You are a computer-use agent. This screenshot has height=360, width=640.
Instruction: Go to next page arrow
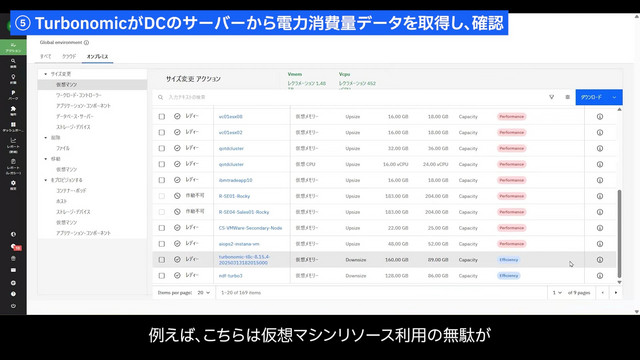pos(616,293)
